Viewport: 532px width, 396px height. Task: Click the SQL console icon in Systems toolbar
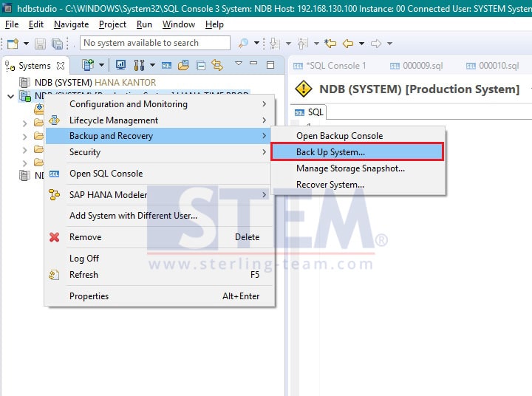[166, 65]
